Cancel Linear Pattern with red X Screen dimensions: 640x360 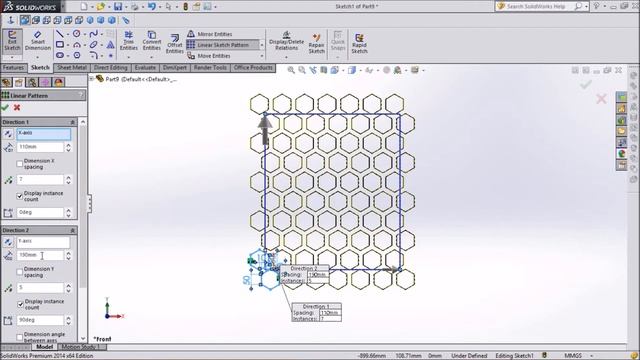(17, 107)
